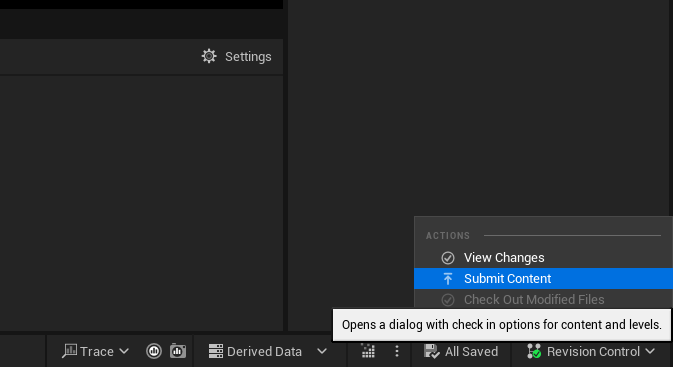Image resolution: width=673 pixels, height=367 pixels.
Task: Open the Derived Data label
Action: tap(264, 352)
